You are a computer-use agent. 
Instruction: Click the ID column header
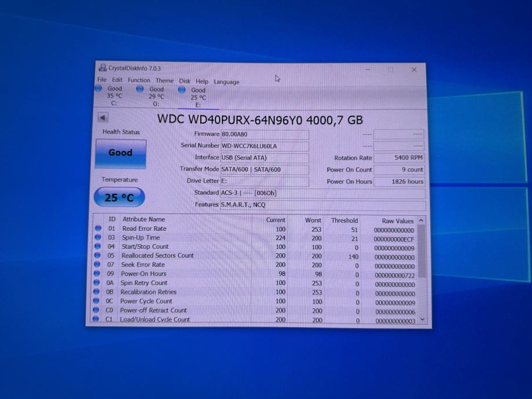[112, 219]
